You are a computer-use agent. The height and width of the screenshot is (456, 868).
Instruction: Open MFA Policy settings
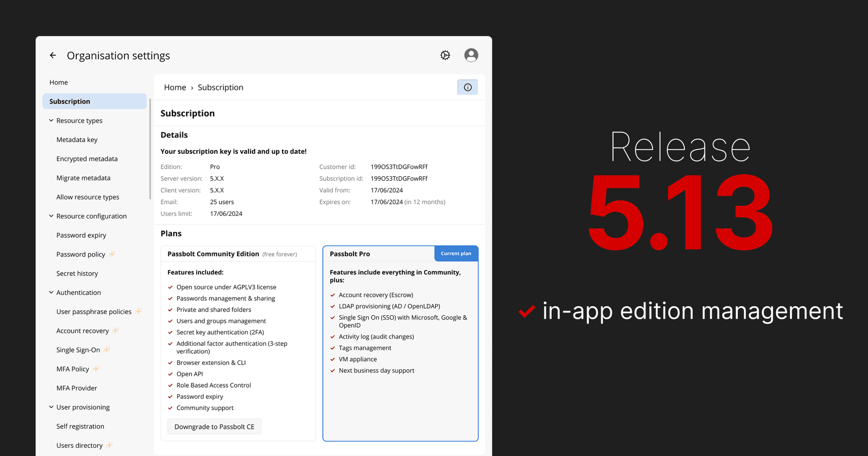pyautogui.click(x=73, y=369)
